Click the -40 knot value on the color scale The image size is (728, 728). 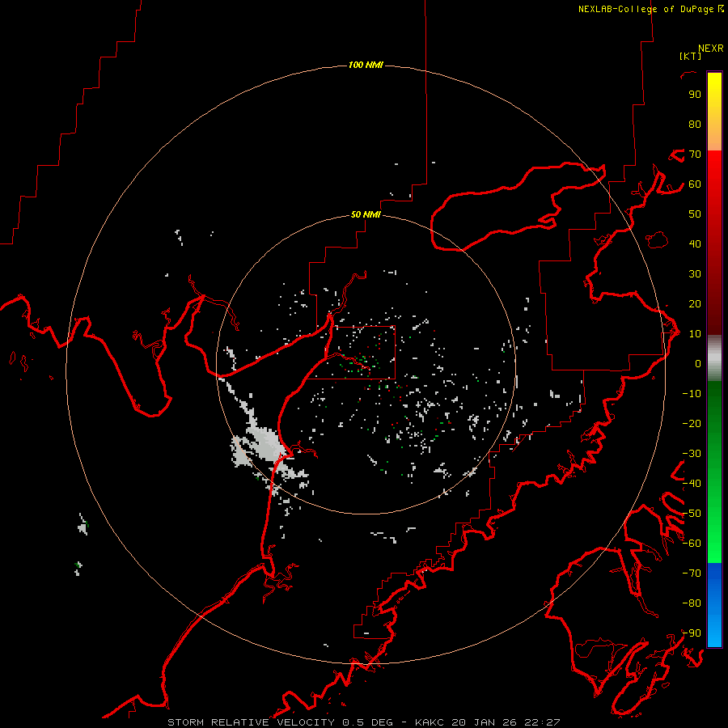pyautogui.click(x=692, y=484)
